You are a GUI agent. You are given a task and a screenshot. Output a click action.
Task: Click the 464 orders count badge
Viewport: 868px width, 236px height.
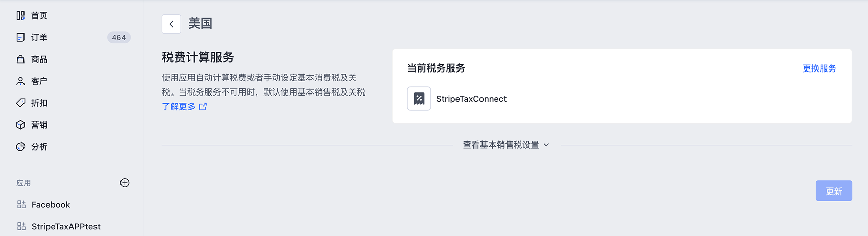[119, 37]
